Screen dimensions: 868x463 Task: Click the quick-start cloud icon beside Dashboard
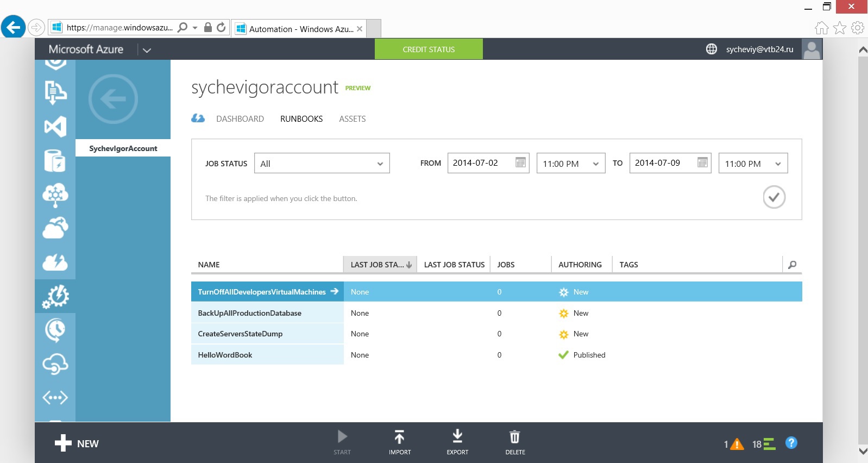tap(198, 118)
